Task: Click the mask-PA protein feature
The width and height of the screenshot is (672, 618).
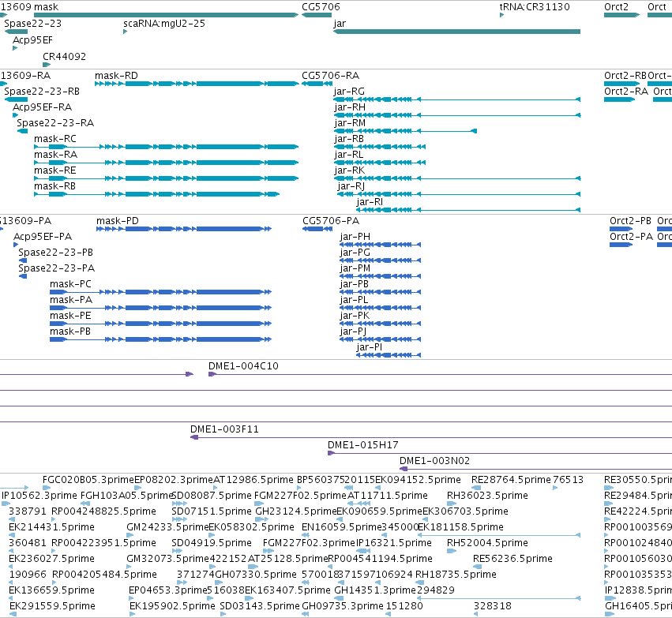Action: point(161,308)
